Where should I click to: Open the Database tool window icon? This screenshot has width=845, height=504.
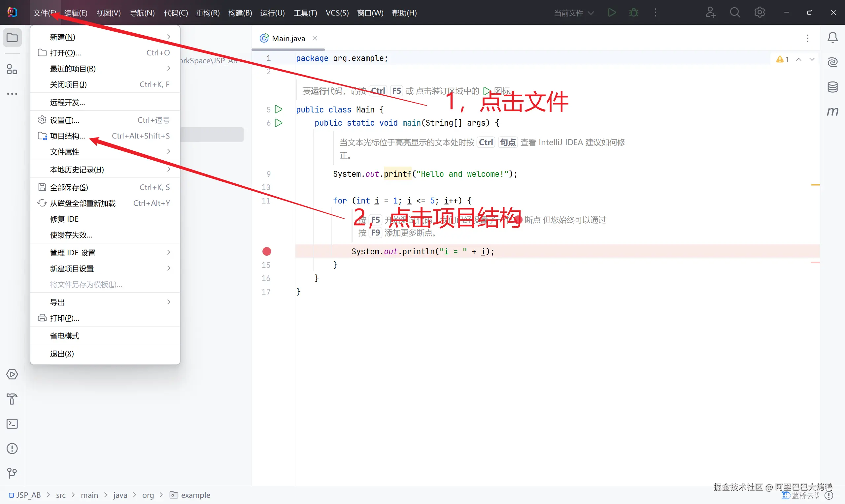tap(832, 87)
